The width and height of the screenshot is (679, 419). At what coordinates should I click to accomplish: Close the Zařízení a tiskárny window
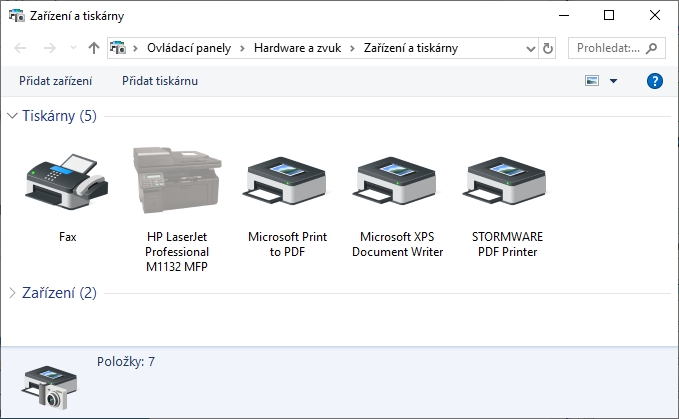655,15
